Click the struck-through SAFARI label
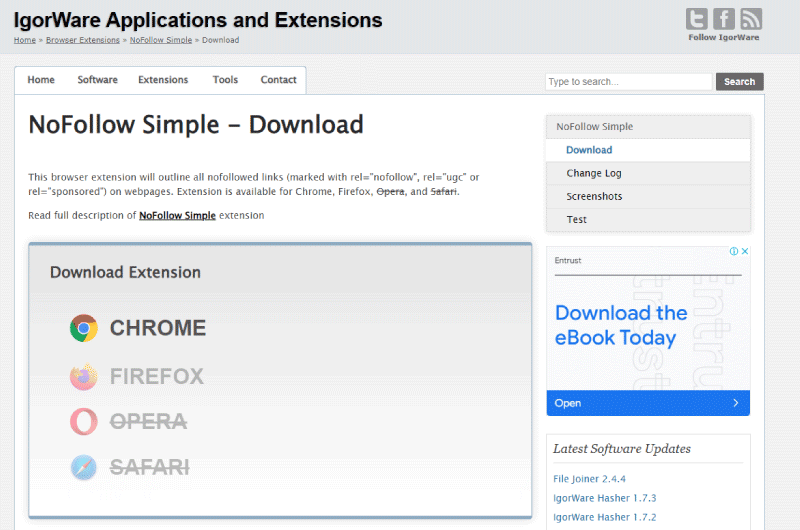 pyautogui.click(x=149, y=467)
